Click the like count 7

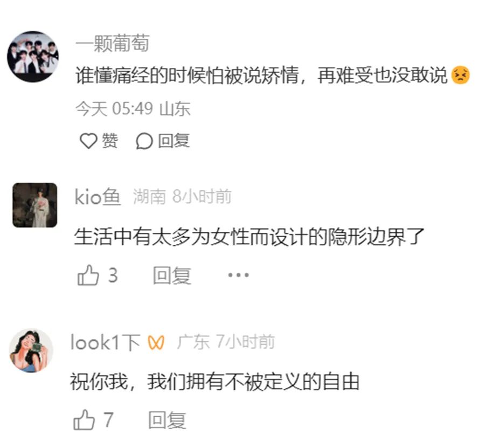(108, 419)
